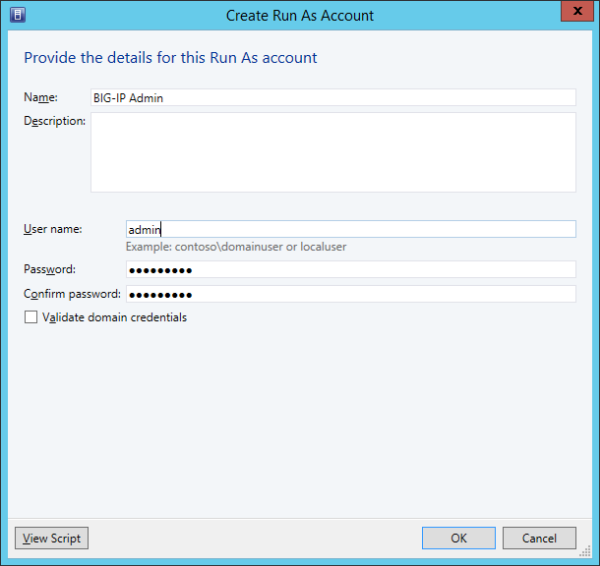Focus the User name field containing admin
Screen dimensions: 600x566
[350, 229]
